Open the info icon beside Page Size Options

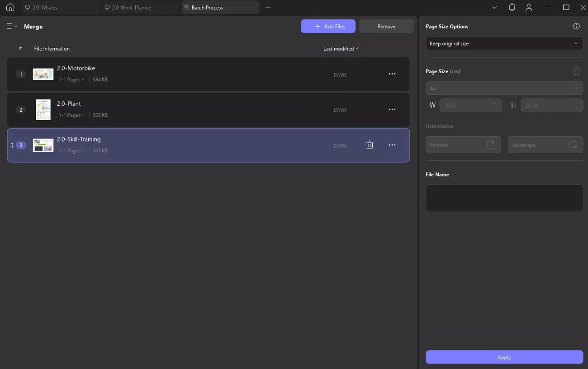tap(576, 26)
